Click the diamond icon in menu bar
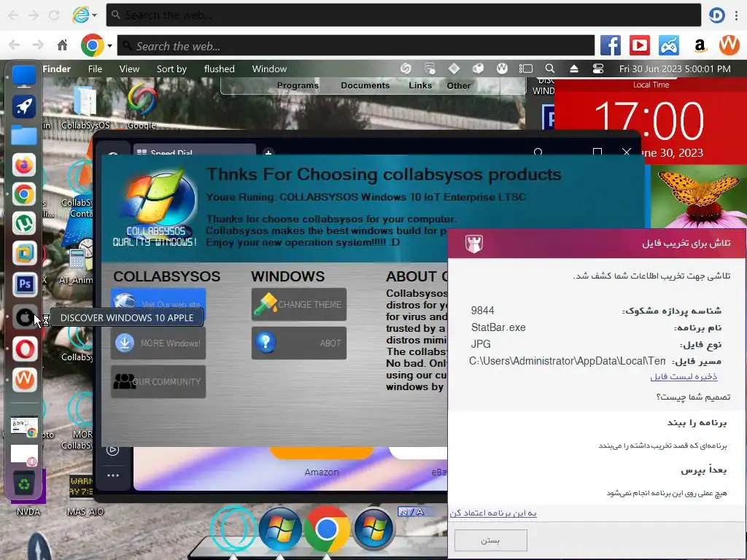Image resolution: width=747 pixels, height=560 pixels. pyautogui.click(x=454, y=69)
